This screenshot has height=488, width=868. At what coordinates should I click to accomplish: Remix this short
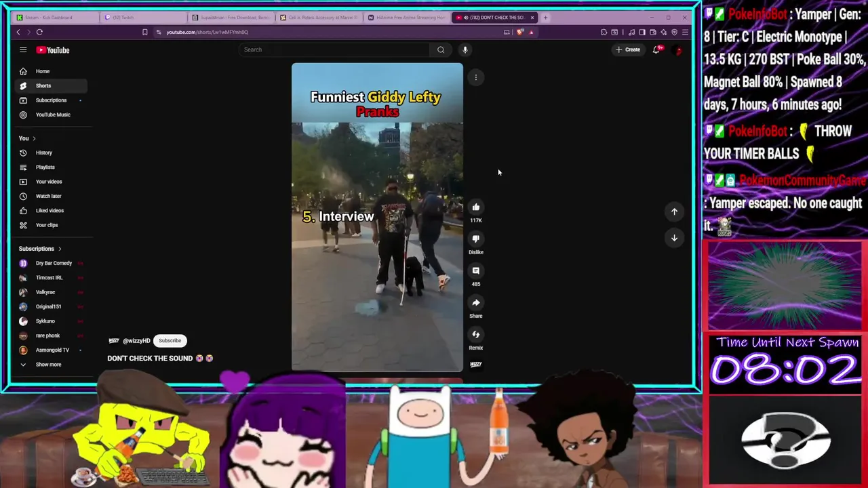(x=476, y=335)
